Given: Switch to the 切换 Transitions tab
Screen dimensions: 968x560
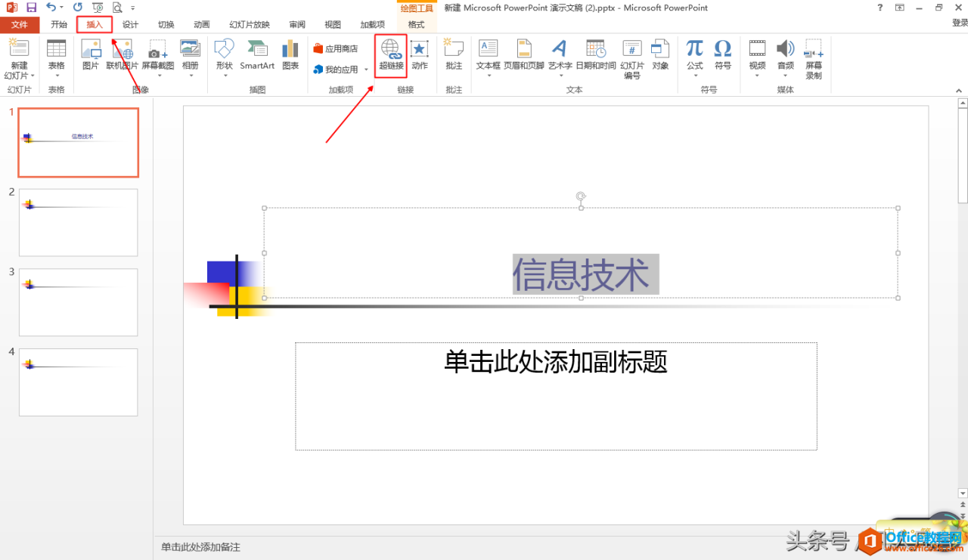Looking at the screenshot, I should [166, 25].
